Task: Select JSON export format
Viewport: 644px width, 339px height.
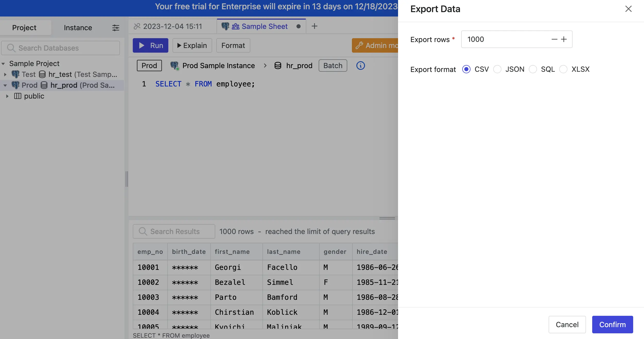Action: point(497,69)
